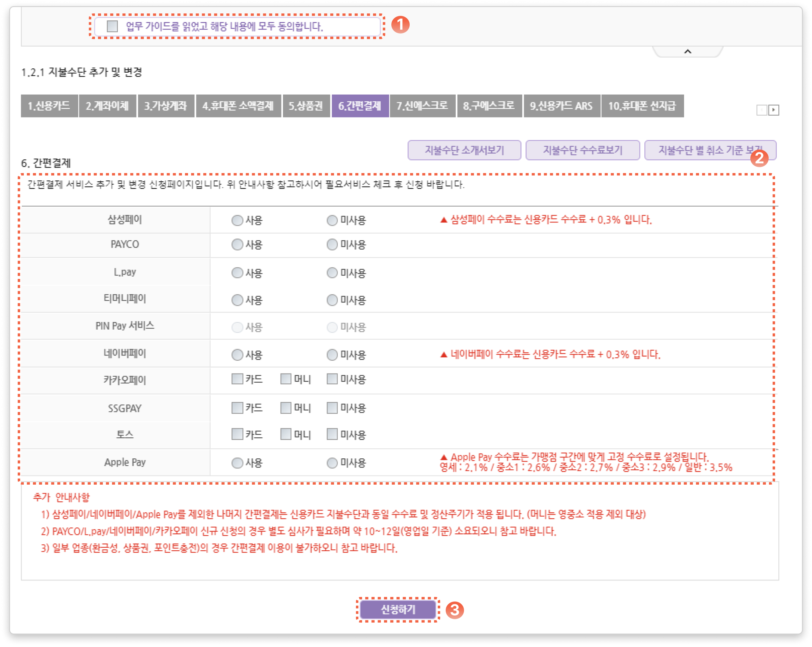Screen dimensions: 812x647
Task: Check 카드 for SSGPAY
Action: coord(237,408)
